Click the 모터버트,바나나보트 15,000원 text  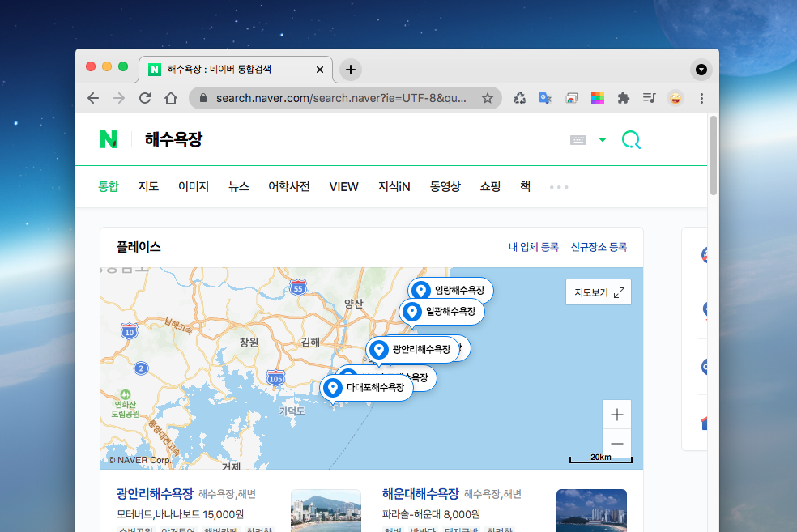coord(181,514)
